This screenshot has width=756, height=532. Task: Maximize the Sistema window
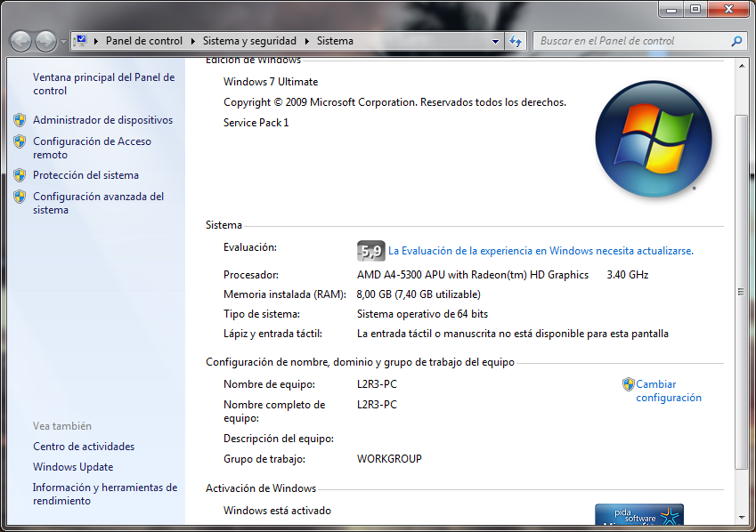click(695, 9)
